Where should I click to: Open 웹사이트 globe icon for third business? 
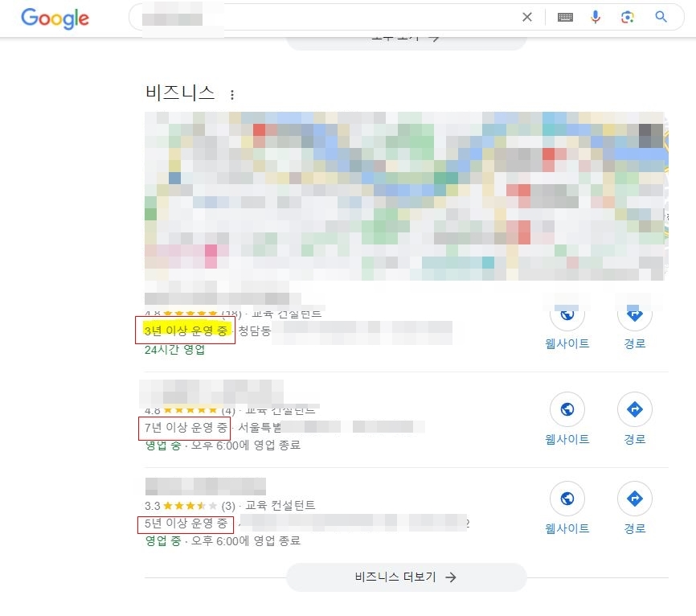[x=567, y=499]
